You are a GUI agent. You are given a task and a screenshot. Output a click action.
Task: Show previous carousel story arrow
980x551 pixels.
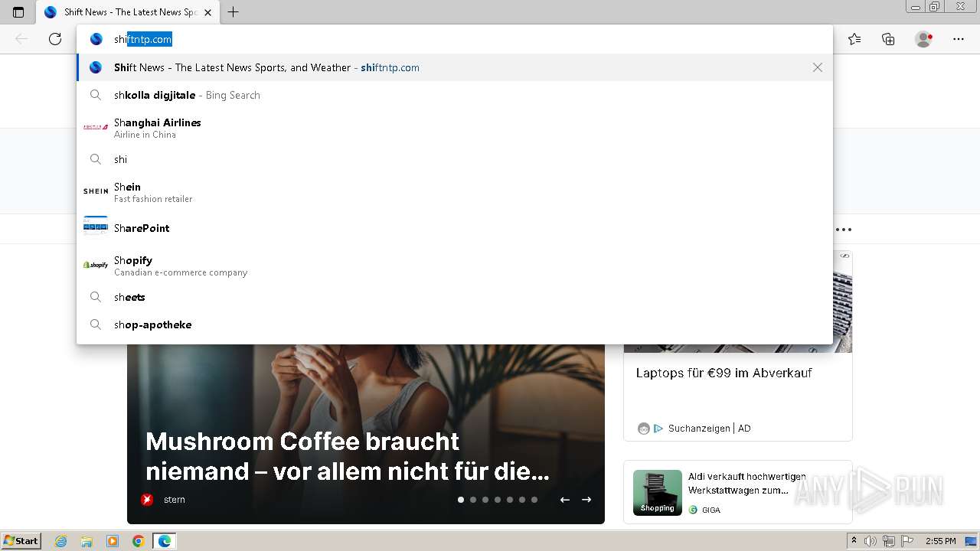[565, 500]
